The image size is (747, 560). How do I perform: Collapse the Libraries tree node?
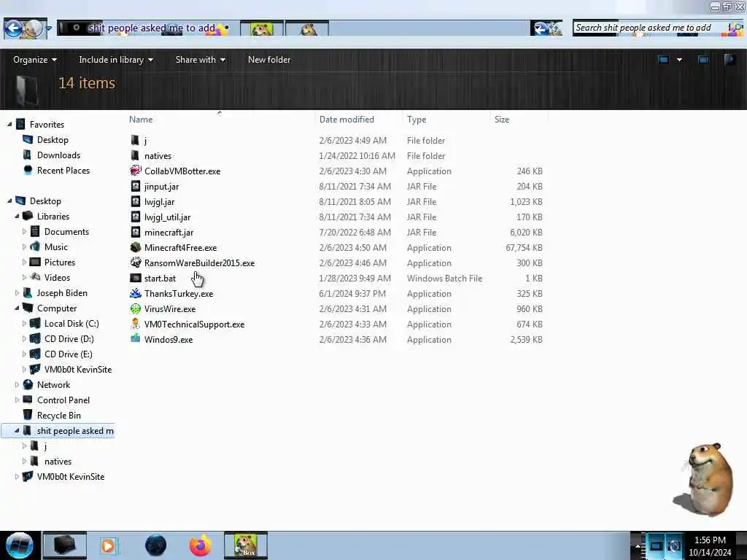17,216
